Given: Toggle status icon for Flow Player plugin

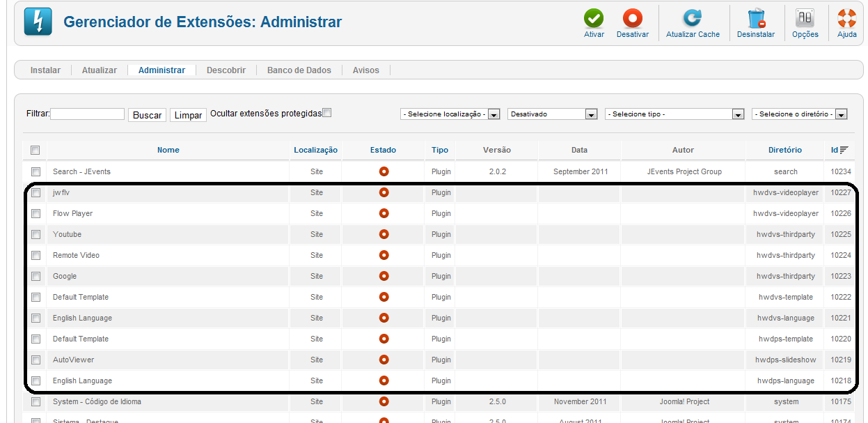Looking at the screenshot, I should coord(384,213).
